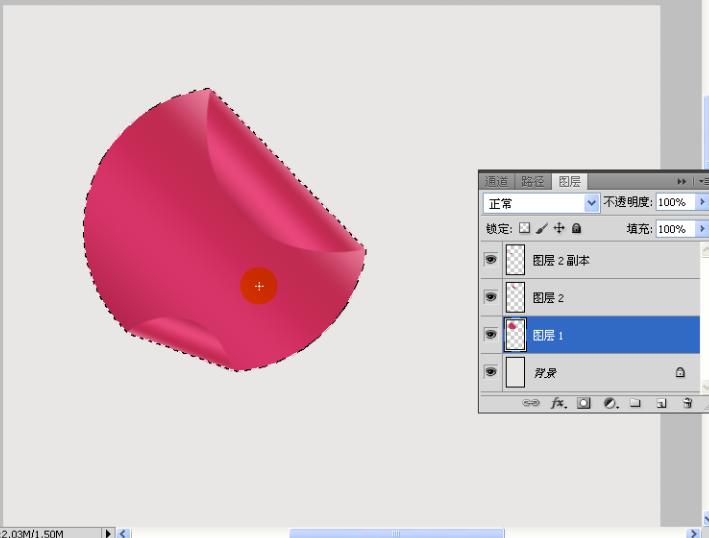Click the link layers icon
Screen dimensions: 709x538
coord(531,402)
